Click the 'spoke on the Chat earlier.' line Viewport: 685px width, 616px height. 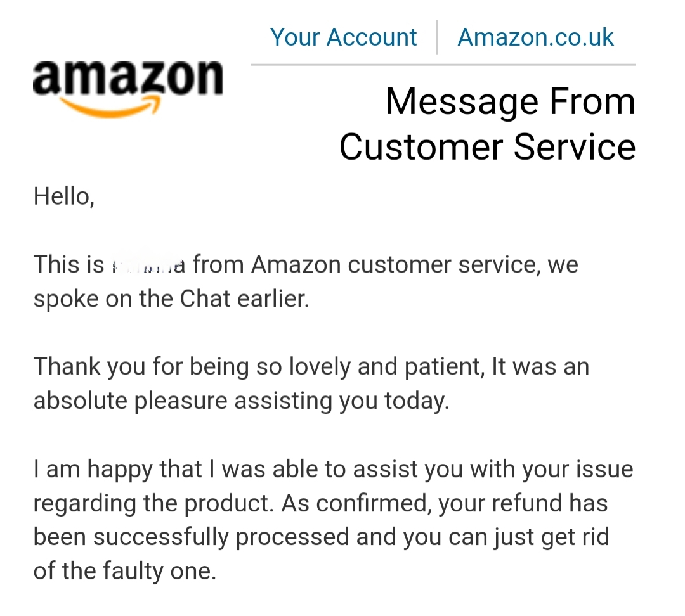coord(171,300)
